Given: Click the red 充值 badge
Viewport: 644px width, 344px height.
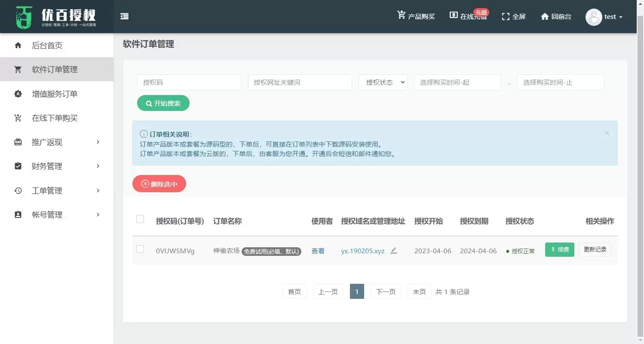Looking at the screenshot, I should tap(481, 12).
